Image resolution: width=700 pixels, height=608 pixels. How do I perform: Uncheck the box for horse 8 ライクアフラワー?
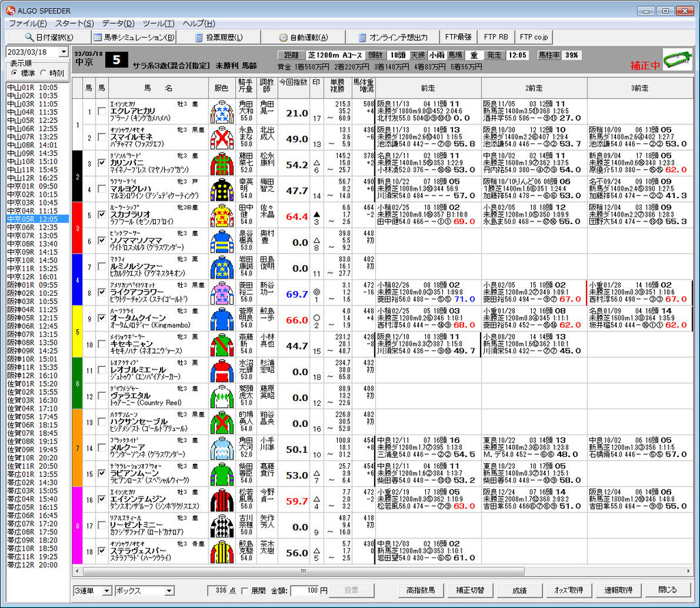(x=102, y=292)
